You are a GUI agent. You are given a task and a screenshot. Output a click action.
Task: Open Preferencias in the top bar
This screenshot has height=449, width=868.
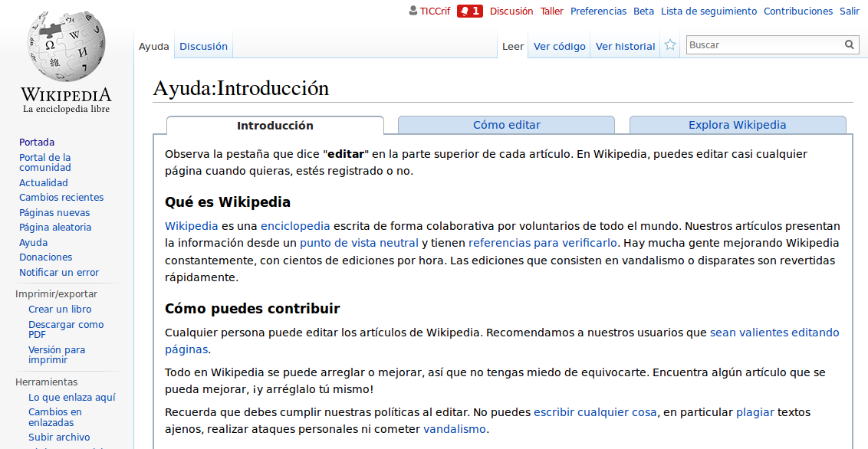[x=598, y=11]
